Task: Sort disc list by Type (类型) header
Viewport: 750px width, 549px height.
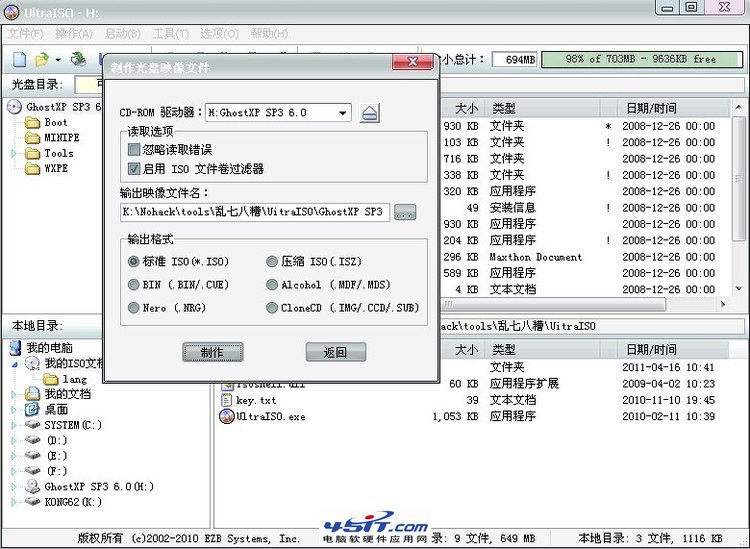Action: (542, 108)
